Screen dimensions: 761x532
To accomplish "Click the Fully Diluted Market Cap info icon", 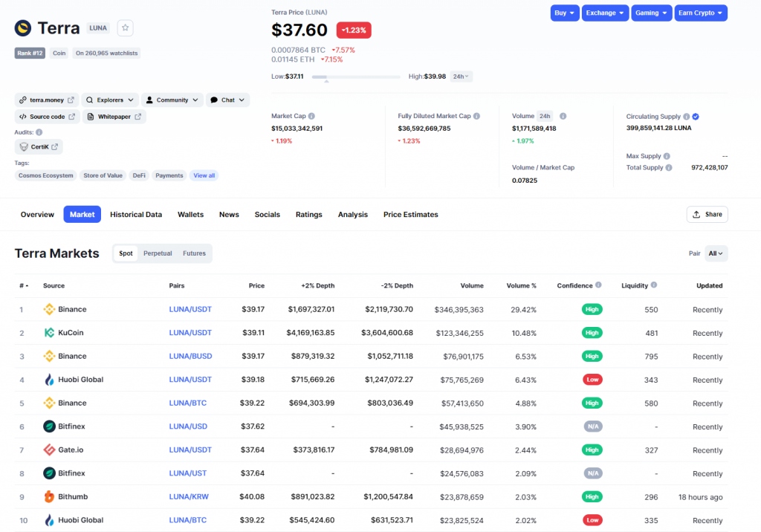I will (476, 116).
